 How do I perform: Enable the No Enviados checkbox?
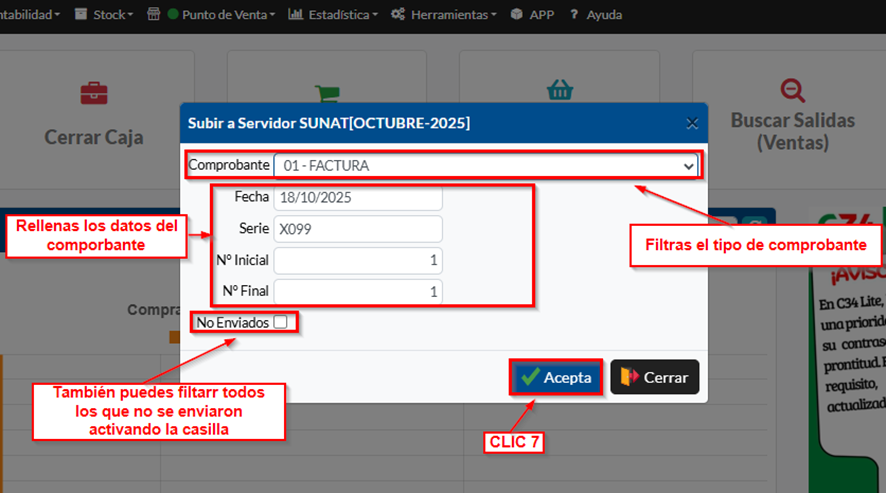(280, 322)
